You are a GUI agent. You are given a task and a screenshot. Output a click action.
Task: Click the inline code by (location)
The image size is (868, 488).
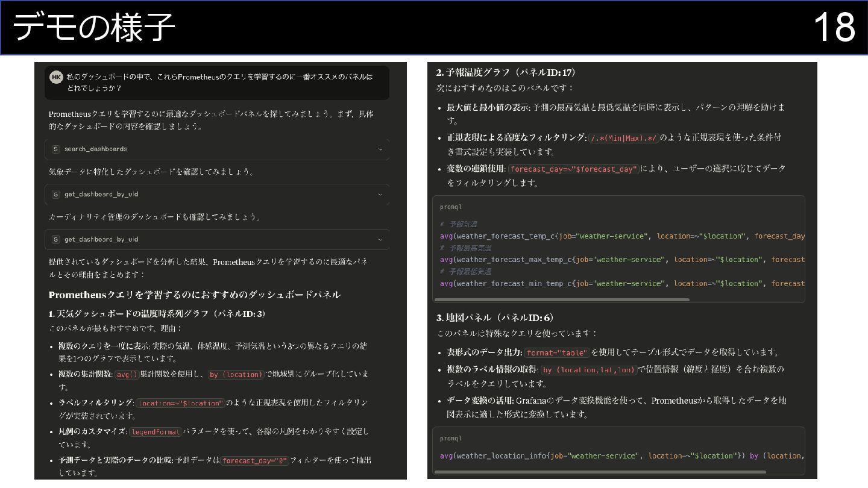[236, 374]
